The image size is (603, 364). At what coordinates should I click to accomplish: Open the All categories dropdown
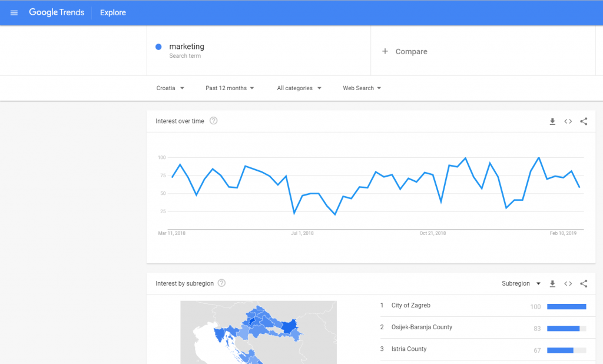[299, 88]
